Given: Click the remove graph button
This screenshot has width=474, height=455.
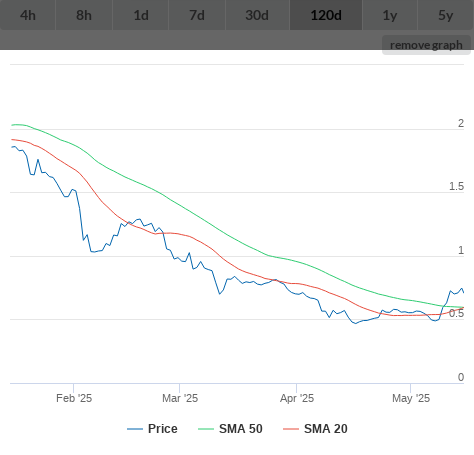Looking at the screenshot, I should point(426,45).
